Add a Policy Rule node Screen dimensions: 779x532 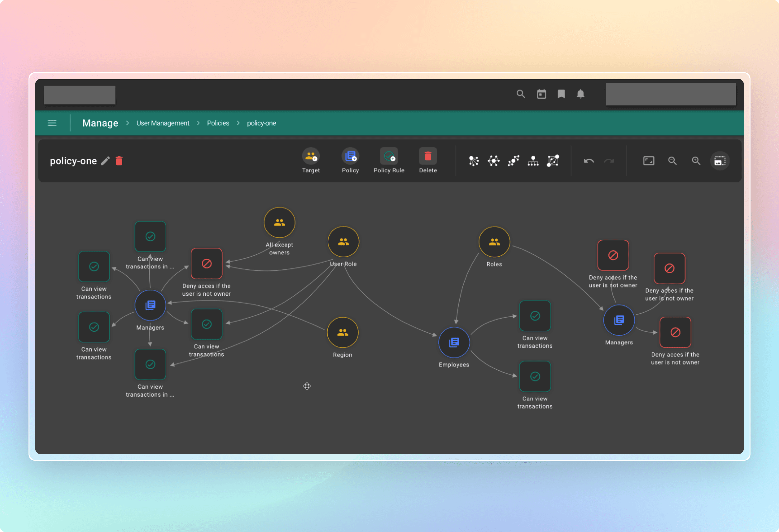389,161
